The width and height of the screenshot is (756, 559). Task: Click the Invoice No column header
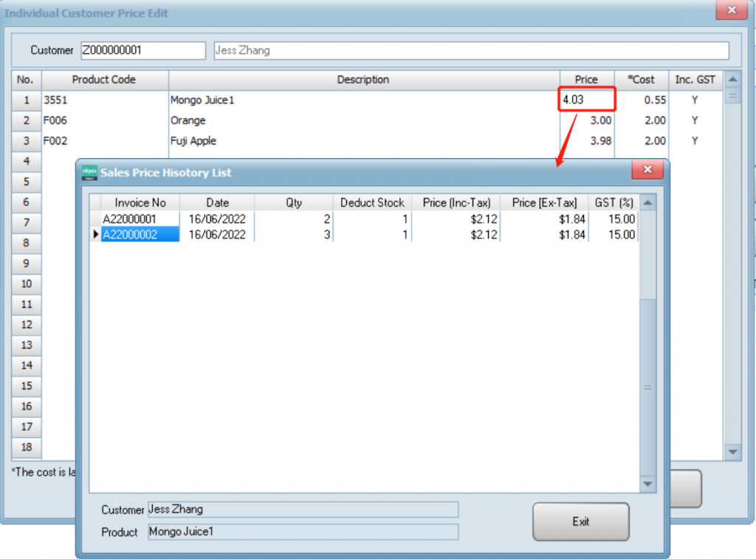[140, 202]
